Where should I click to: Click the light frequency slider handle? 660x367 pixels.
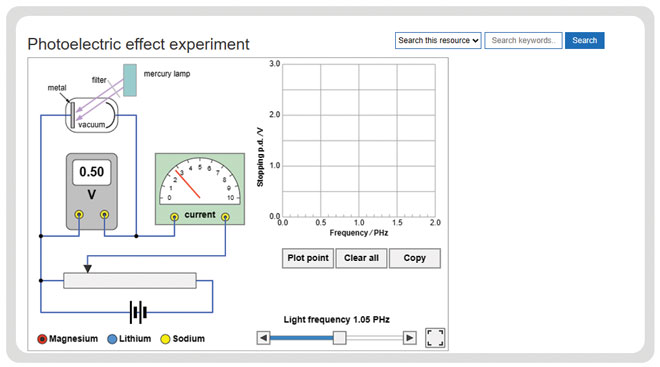[x=339, y=338]
